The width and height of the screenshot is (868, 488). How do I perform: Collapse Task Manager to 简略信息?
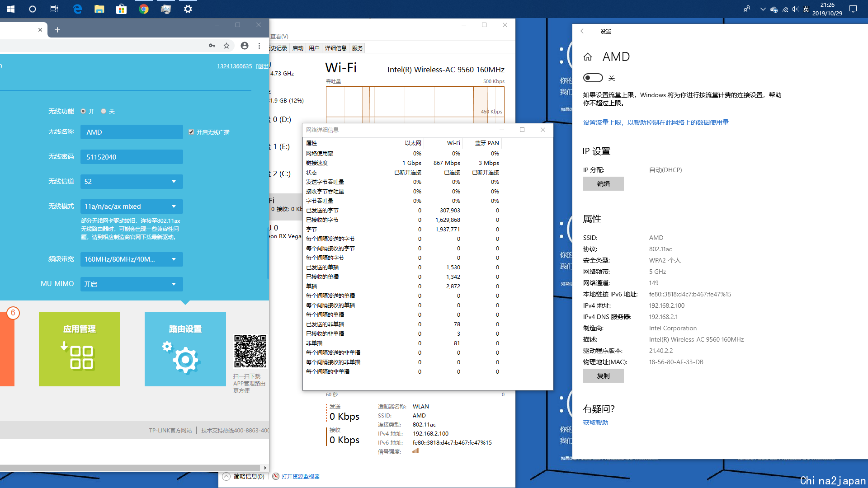[244, 476]
